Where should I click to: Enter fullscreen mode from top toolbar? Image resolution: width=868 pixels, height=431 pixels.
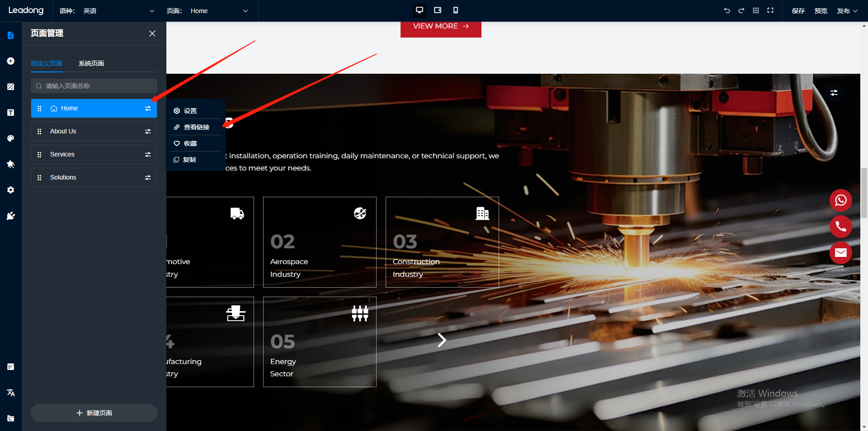pos(770,10)
